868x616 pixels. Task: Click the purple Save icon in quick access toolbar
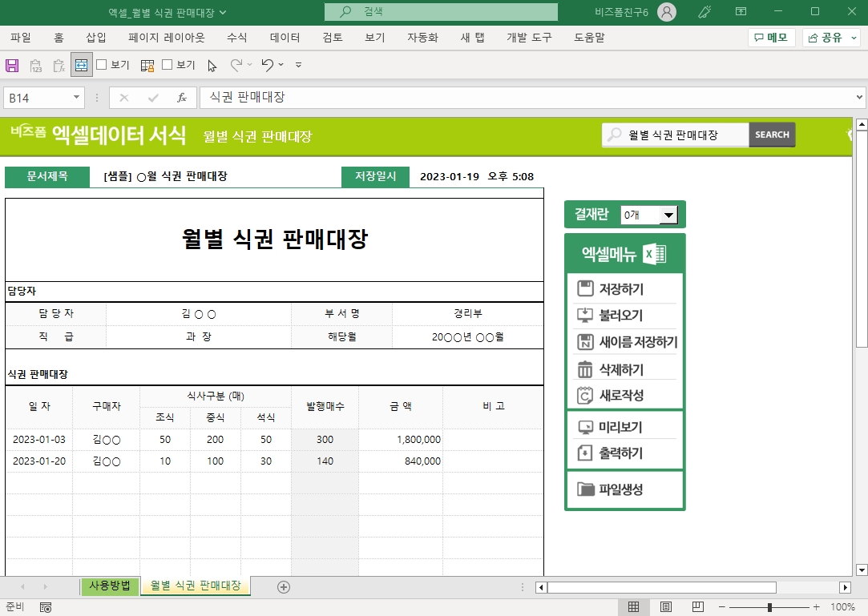[12, 65]
